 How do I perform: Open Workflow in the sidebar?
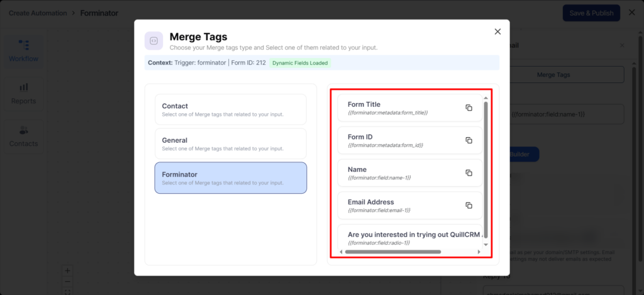click(x=23, y=50)
